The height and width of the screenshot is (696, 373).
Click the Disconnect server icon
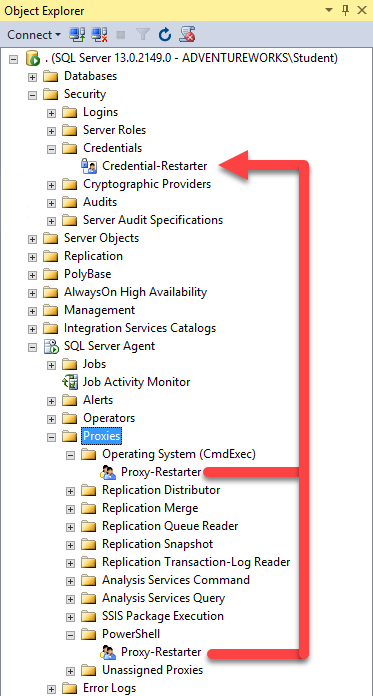point(99,34)
